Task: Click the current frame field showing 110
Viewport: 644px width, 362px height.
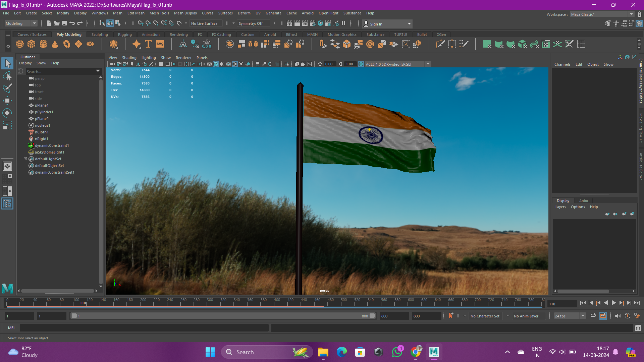Action: (562, 304)
